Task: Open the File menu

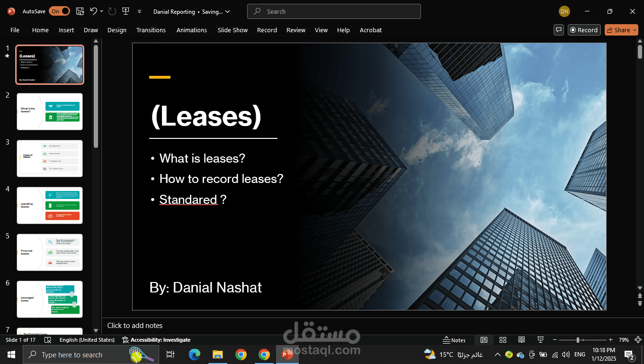Action: tap(15, 30)
